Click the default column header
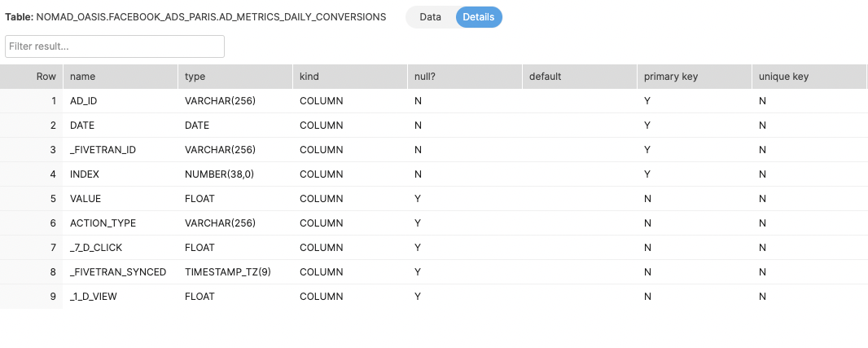 click(x=546, y=77)
